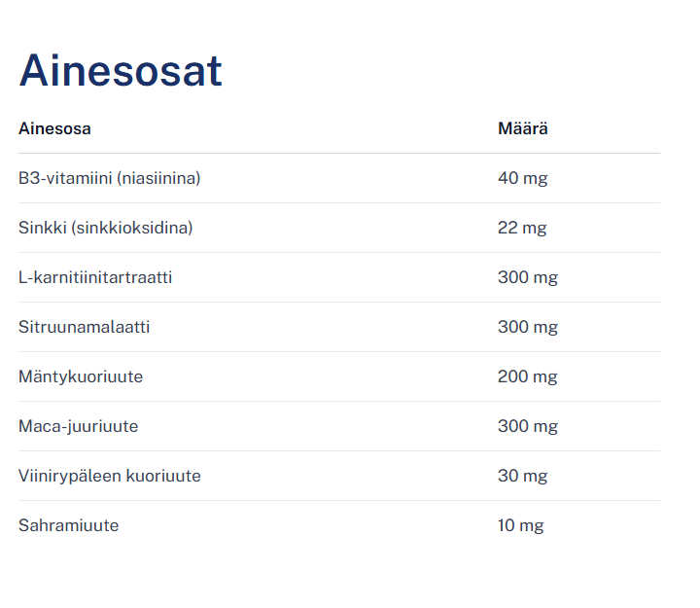Select the 'Maca-juuriuute' ingredient name
The height and width of the screenshot is (608, 700).
click(x=78, y=426)
